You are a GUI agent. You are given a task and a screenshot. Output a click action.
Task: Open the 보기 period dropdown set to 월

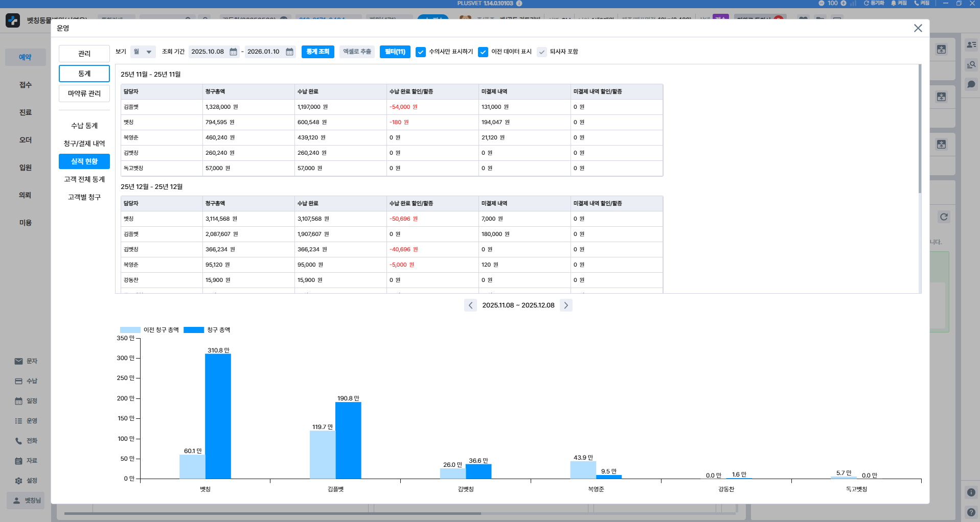click(143, 52)
